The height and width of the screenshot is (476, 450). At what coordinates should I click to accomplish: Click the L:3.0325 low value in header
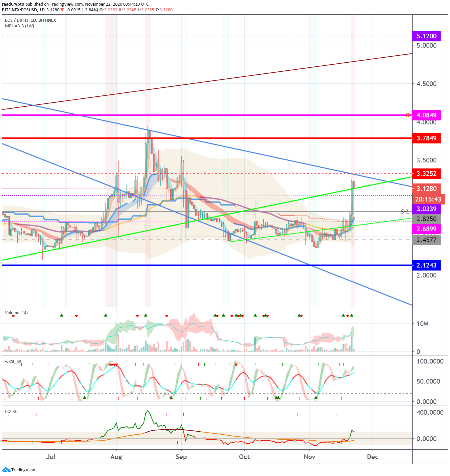146,10
